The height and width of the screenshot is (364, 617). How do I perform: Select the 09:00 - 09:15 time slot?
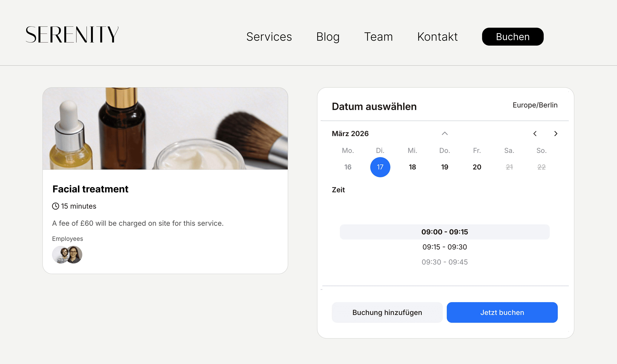[444, 232]
